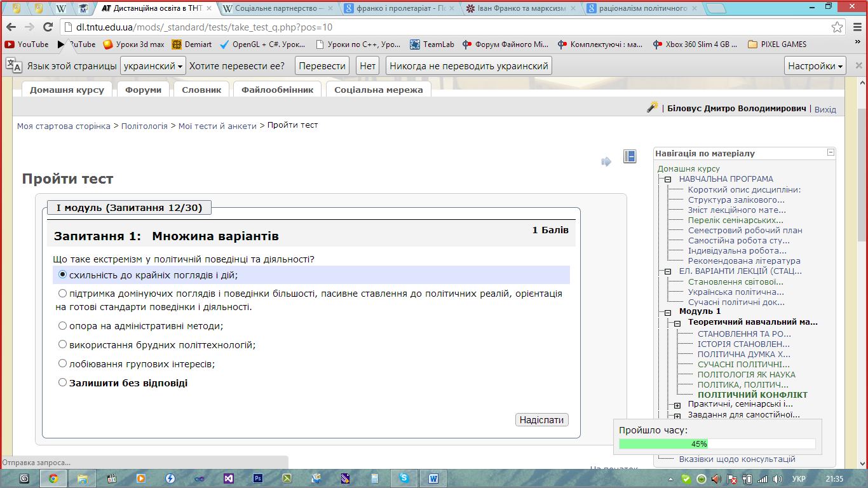
Task: Expand the Практичні, семінарські node
Action: pos(677,405)
